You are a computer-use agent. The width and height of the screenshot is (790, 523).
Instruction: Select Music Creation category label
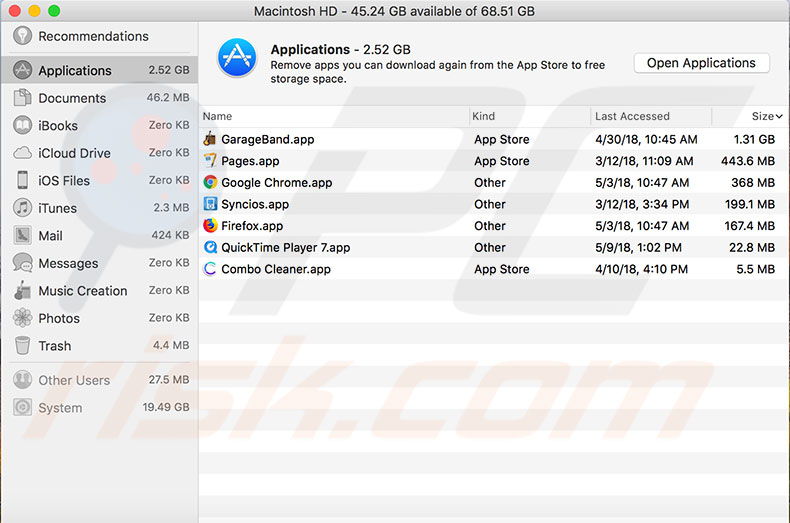point(83,291)
